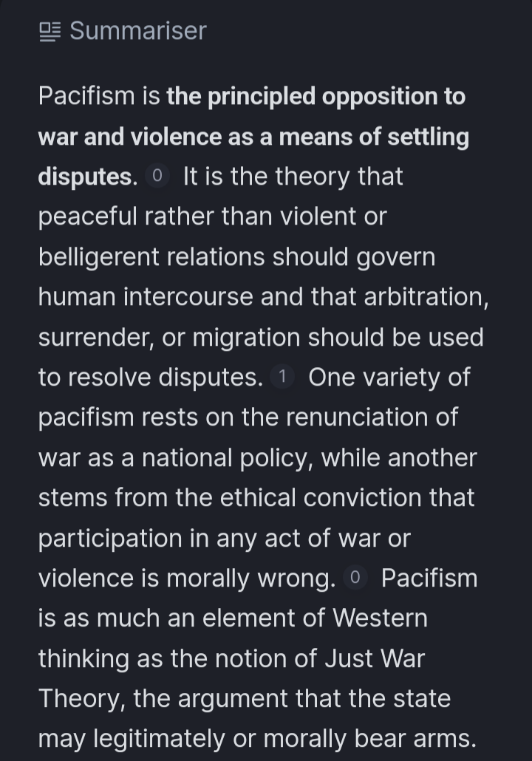Click the phrase One variety of
532x761 pixels.
pyautogui.click(x=389, y=377)
